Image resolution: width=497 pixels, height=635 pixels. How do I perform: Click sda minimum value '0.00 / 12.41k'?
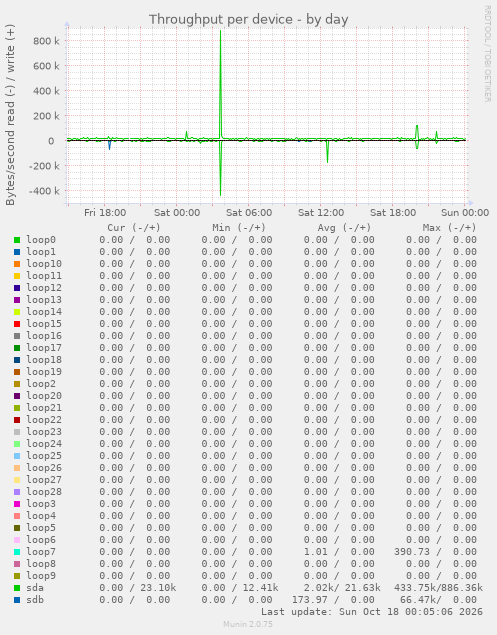point(240,588)
